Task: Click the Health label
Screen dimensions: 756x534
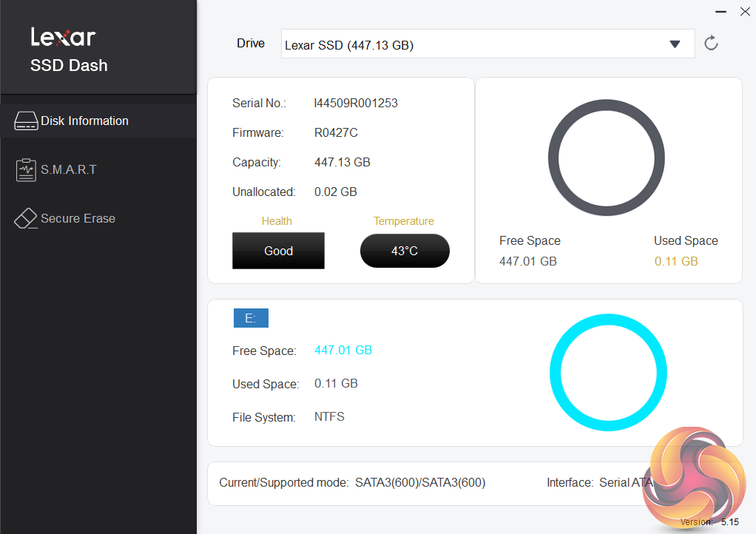Action: (x=277, y=221)
